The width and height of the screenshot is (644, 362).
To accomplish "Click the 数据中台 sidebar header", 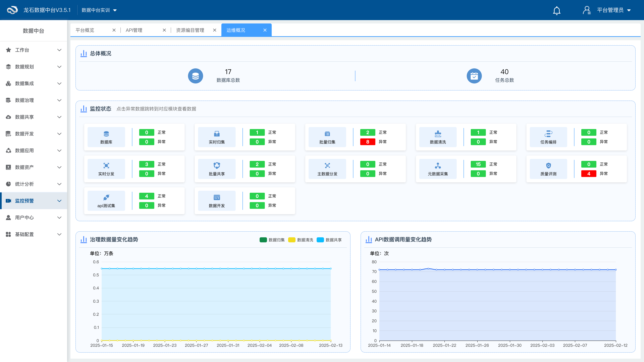I will point(34,31).
